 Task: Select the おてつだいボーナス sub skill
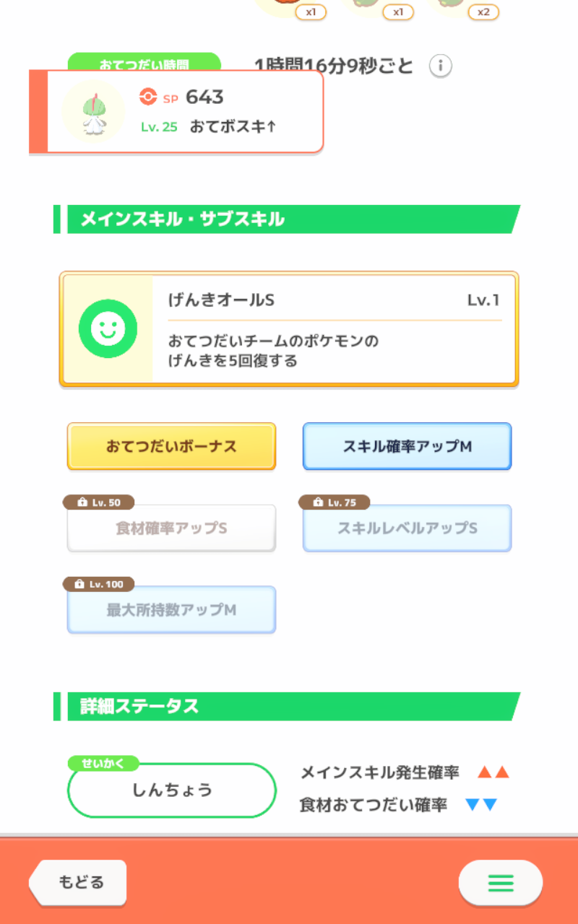pyautogui.click(x=171, y=446)
